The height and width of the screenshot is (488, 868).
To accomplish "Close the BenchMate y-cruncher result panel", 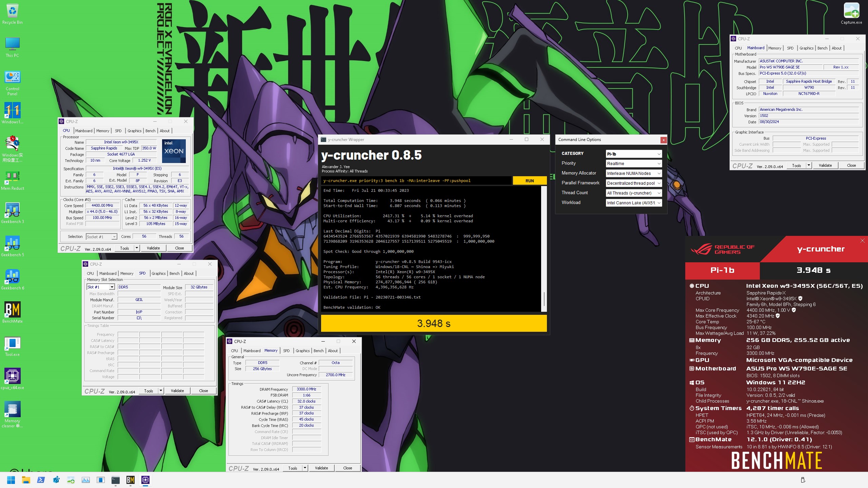I will point(862,241).
